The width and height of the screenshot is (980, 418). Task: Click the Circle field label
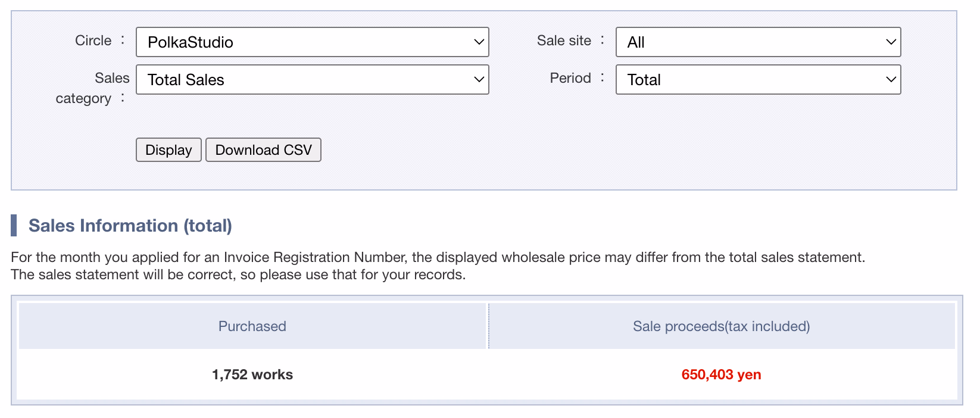pyautogui.click(x=93, y=40)
